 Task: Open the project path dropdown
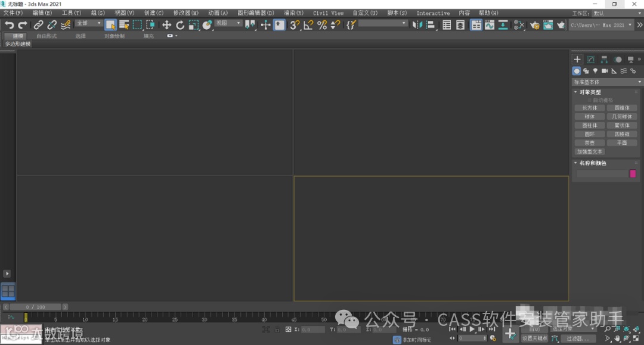tap(601, 25)
